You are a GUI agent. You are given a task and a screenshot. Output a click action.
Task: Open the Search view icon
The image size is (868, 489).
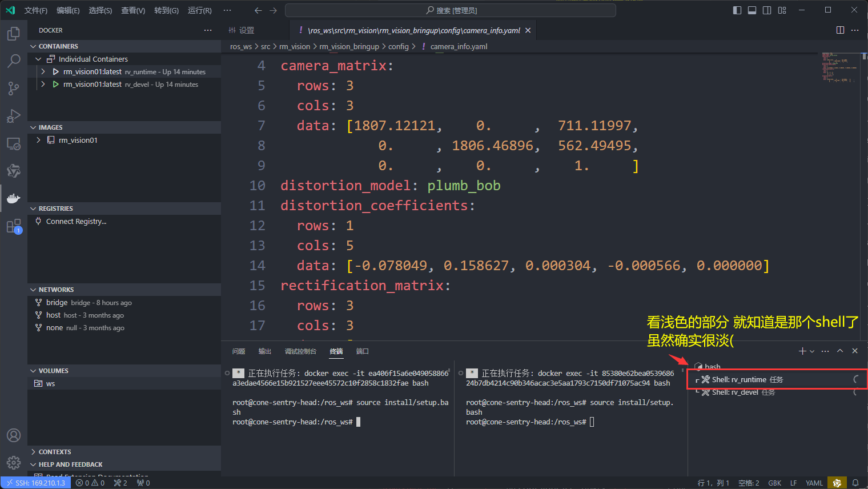(14, 61)
